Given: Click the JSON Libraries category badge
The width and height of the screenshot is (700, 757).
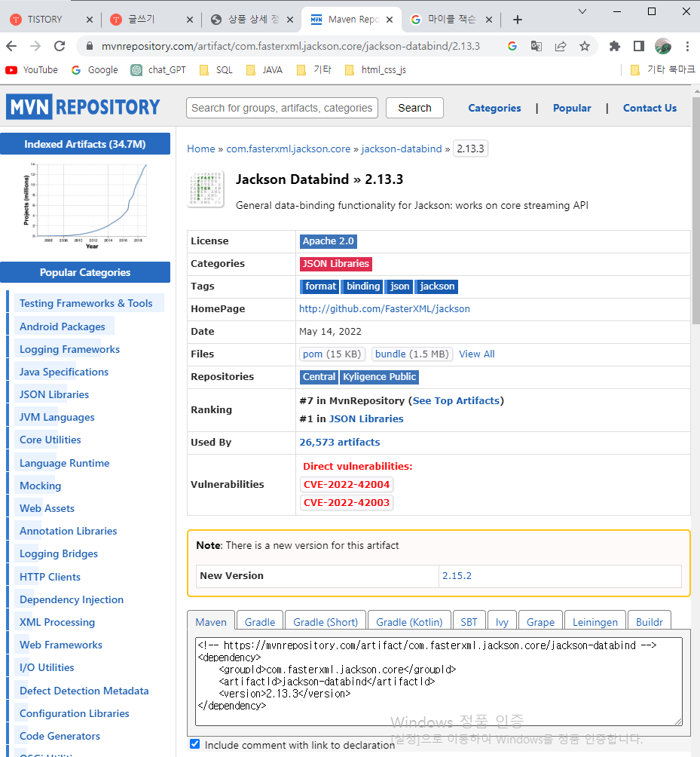Looking at the screenshot, I should pyautogui.click(x=336, y=264).
